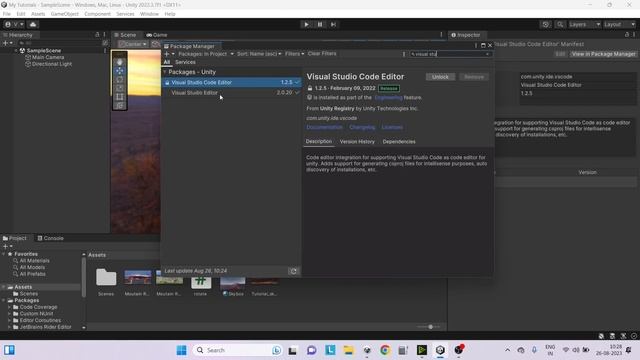Open the Unity Cloud icon
Image resolution: width=640 pixels, height=360 pixels.
point(33,24)
